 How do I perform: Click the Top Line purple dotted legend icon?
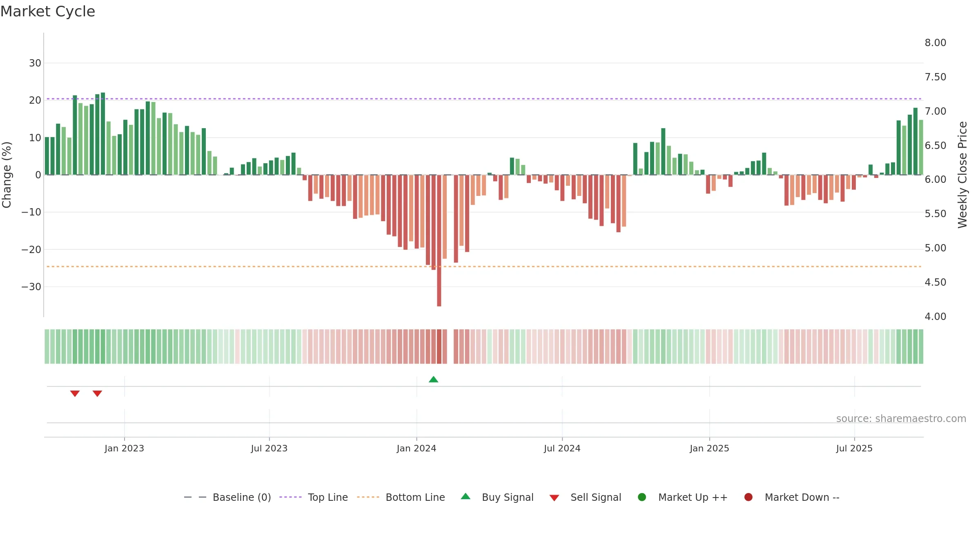[290, 497]
